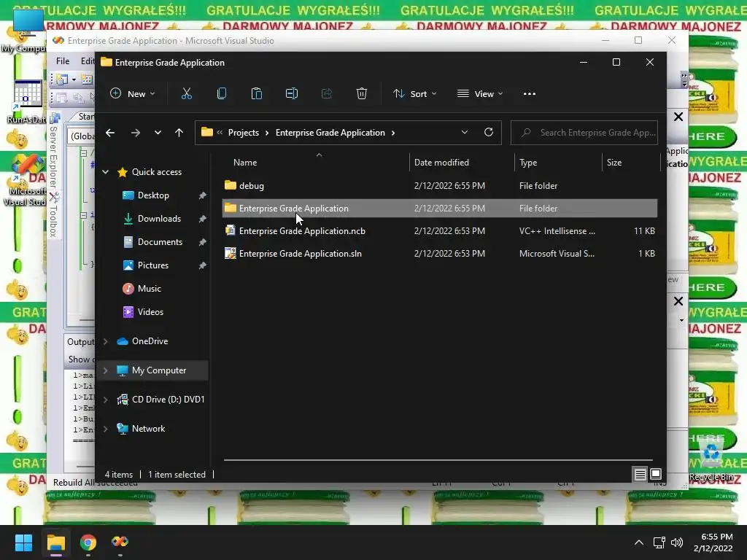Select Desktop in Quick access
This screenshot has height=560, width=747.
(153, 195)
